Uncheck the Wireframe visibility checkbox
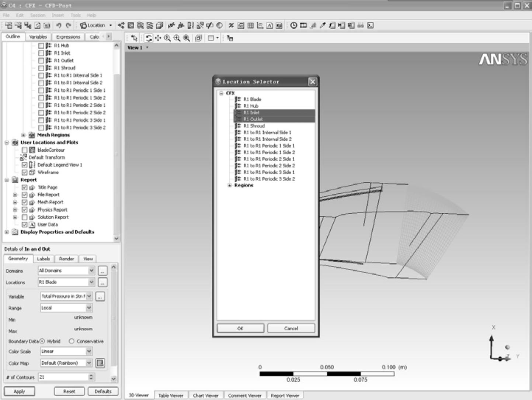 click(25, 172)
